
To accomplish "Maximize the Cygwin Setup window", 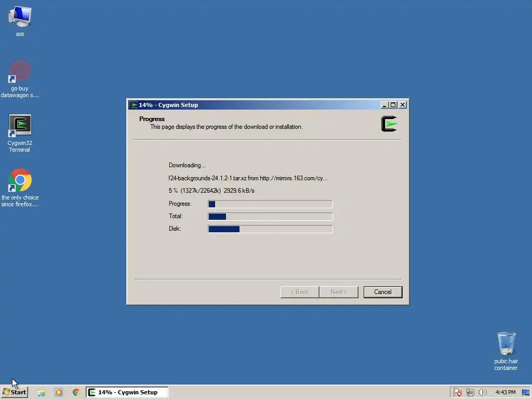I will pos(393,105).
